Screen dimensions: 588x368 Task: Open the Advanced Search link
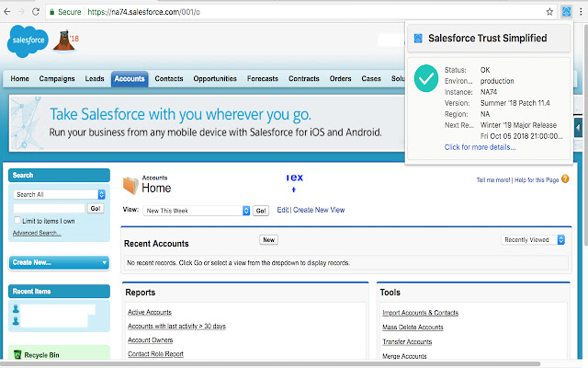pyautogui.click(x=37, y=233)
